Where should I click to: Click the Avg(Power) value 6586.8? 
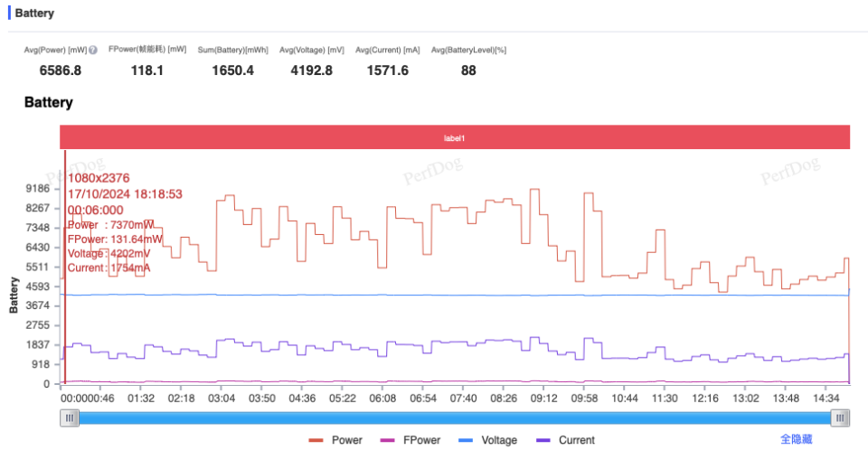click(61, 70)
